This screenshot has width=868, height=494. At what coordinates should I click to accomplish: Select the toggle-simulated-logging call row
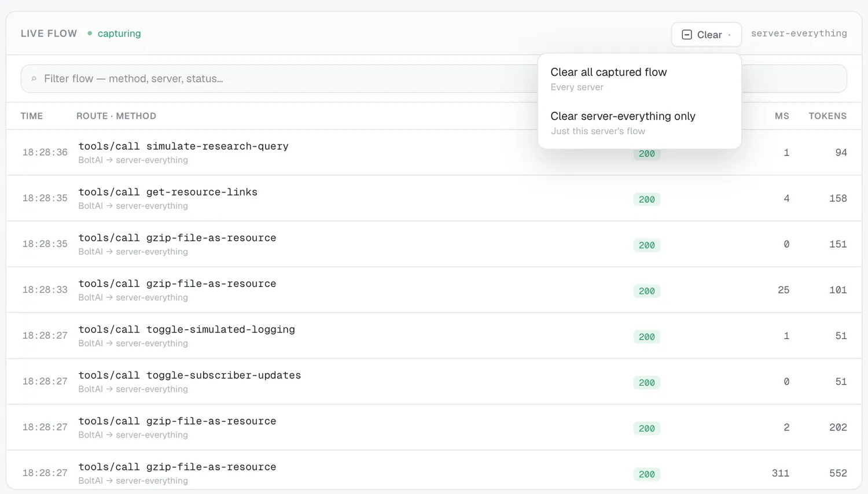[434, 336]
